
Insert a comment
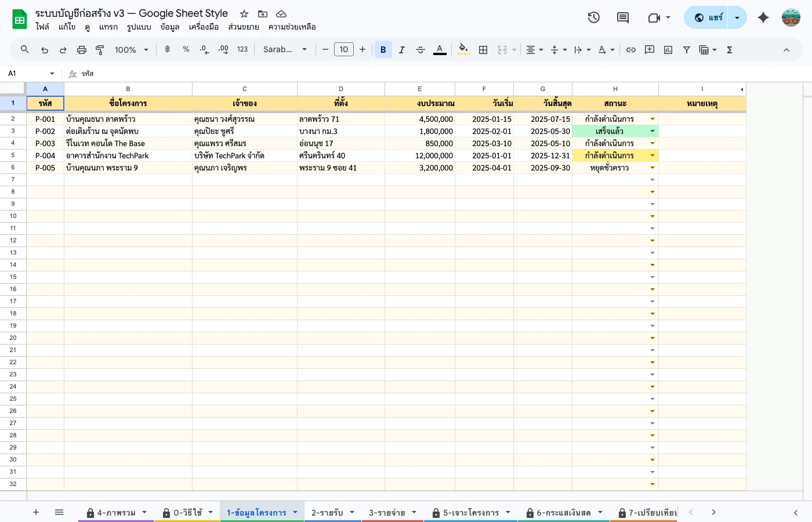pos(649,49)
